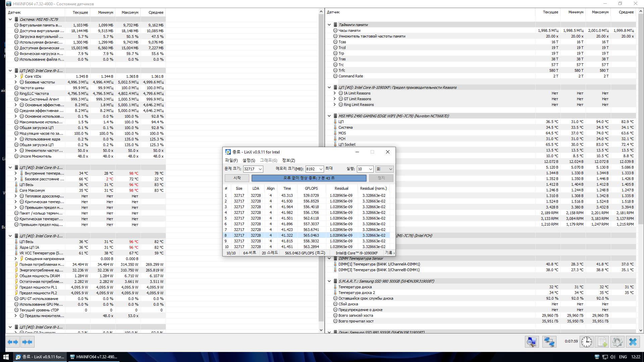
Task: Click the shrink columns blue arrows button
Action: pyautogui.click(x=27, y=342)
